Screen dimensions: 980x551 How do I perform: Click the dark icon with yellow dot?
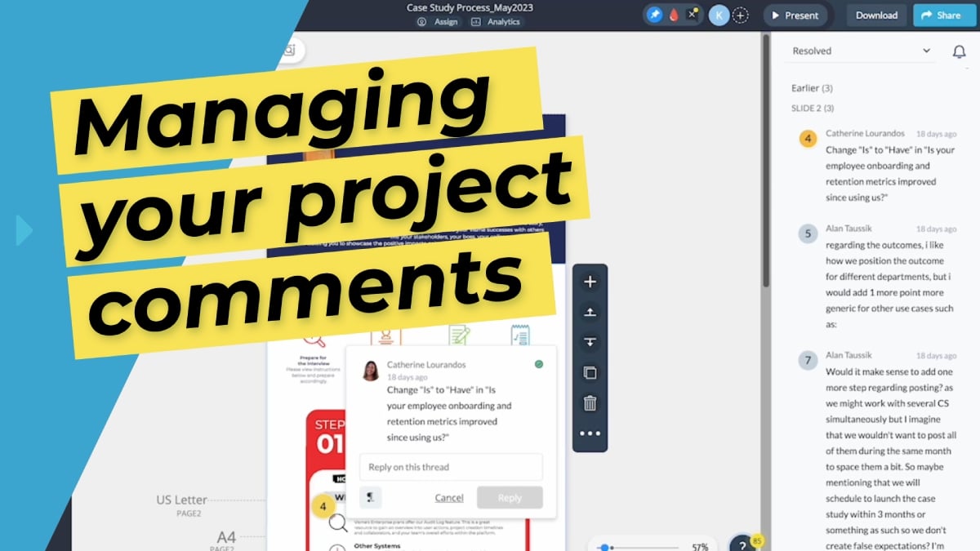[693, 15]
